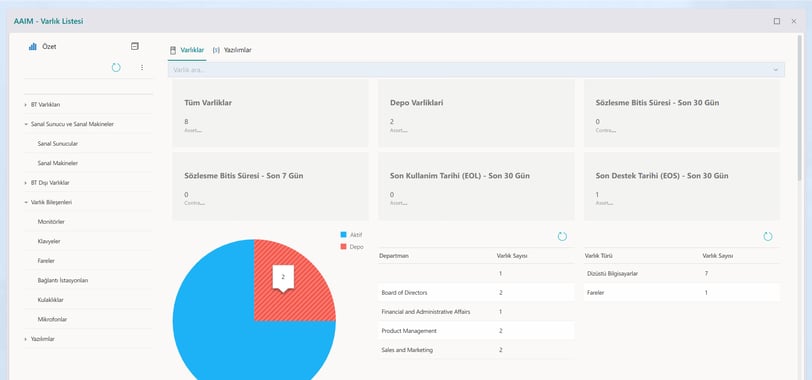
Task: Expand the BT Varlıkları tree node
Action: pos(25,105)
